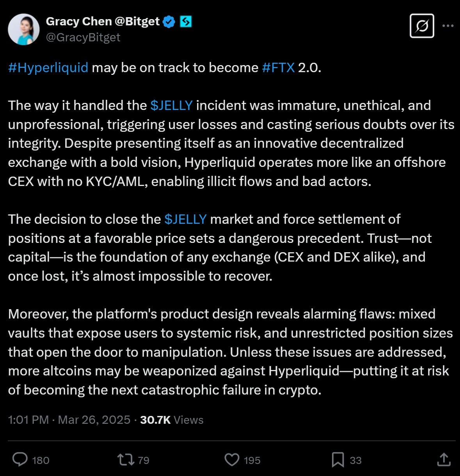Viewport: 460px width, 476px height.
Task: Open the Grok explain-post icon
Action: pos(422,26)
